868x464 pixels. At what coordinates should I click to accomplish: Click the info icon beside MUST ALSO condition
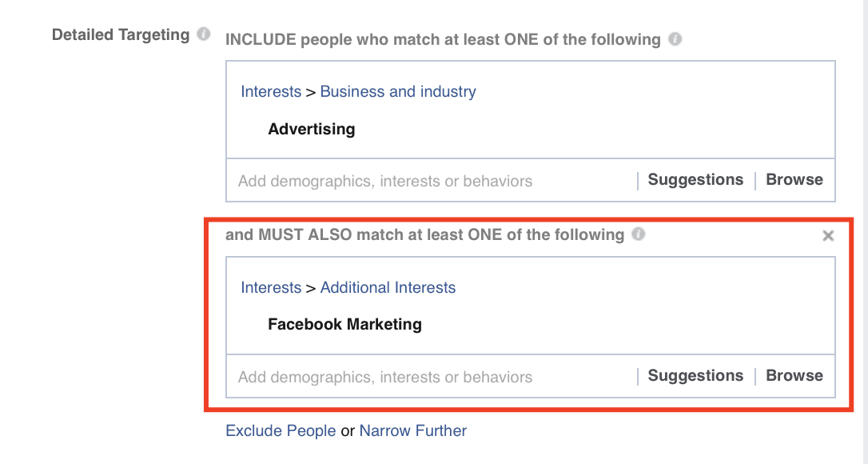637,234
